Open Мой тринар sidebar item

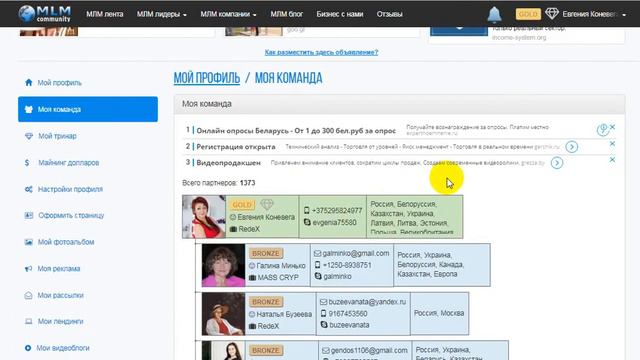tap(57, 136)
